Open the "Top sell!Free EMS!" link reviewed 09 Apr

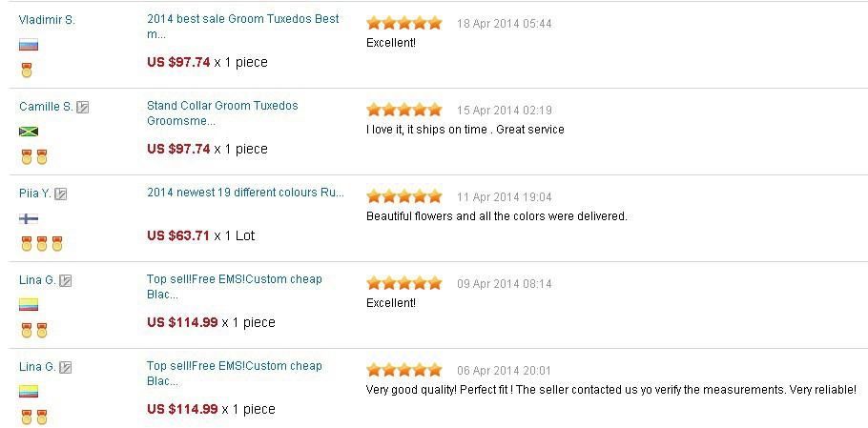click(x=234, y=279)
